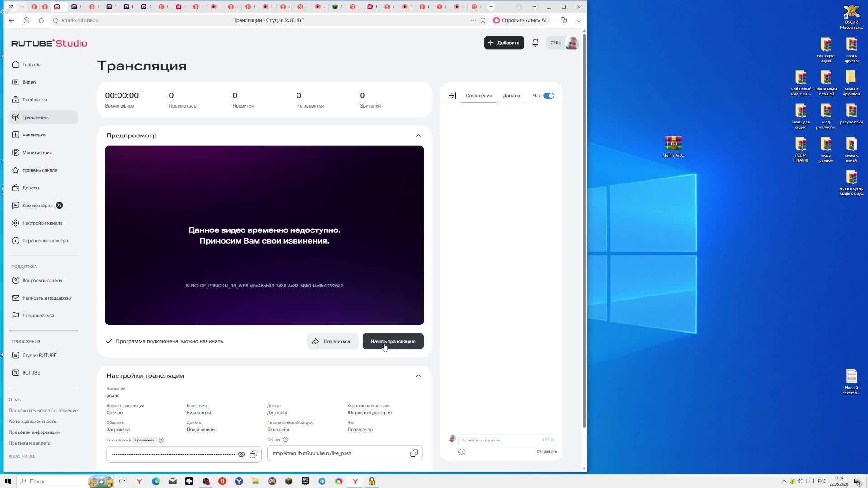Open Комментарии with 73 badge

pyautogui.click(x=38, y=206)
